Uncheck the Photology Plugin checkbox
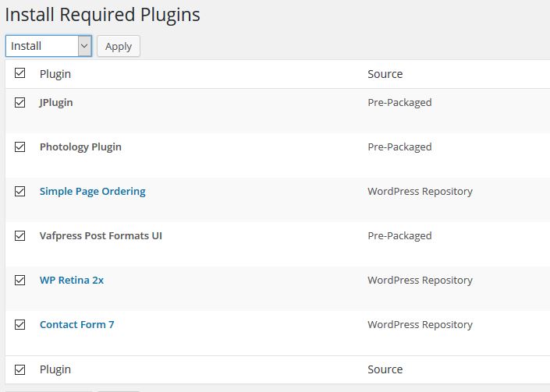Image resolution: width=550 pixels, height=392 pixels. coord(20,147)
